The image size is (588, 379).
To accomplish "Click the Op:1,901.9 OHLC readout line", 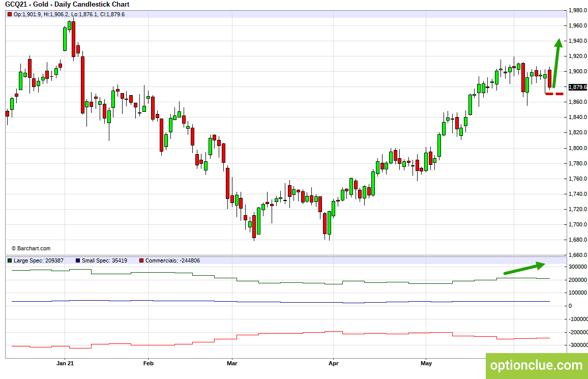I will pyautogui.click(x=69, y=14).
